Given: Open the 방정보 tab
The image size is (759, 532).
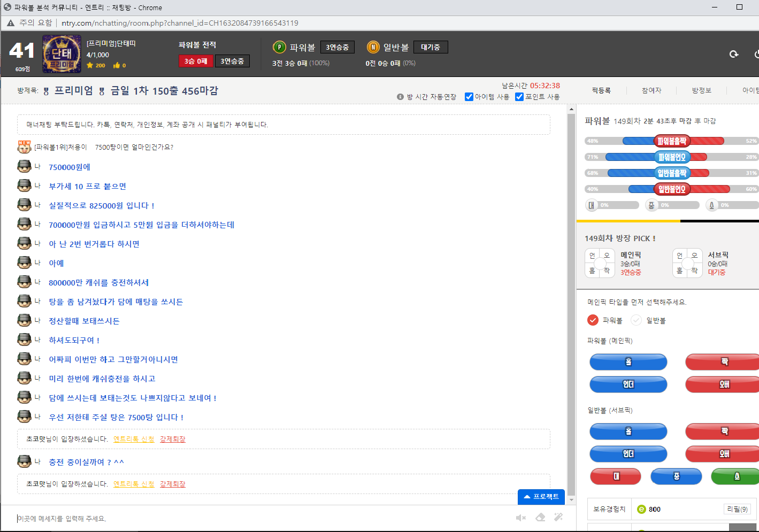Looking at the screenshot, I should point(701,90).
